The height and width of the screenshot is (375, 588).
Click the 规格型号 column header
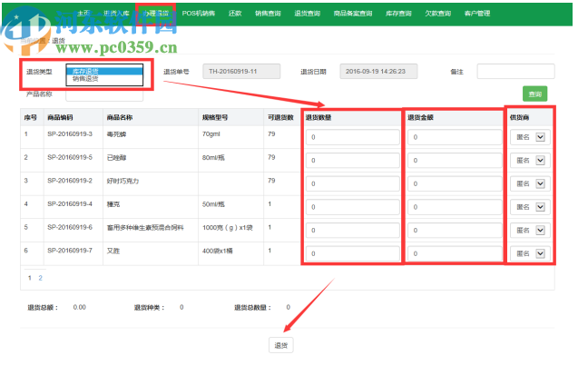(x=215, y=117)
